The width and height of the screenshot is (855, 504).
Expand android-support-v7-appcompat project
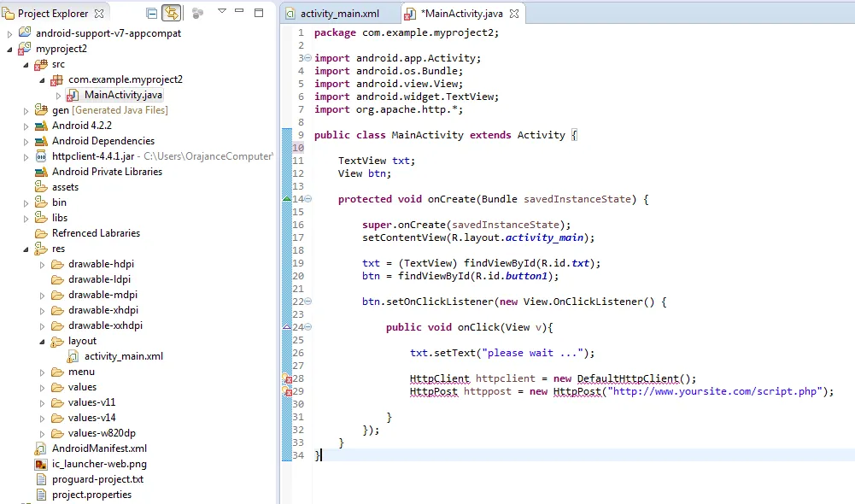[x=9, y=34]
